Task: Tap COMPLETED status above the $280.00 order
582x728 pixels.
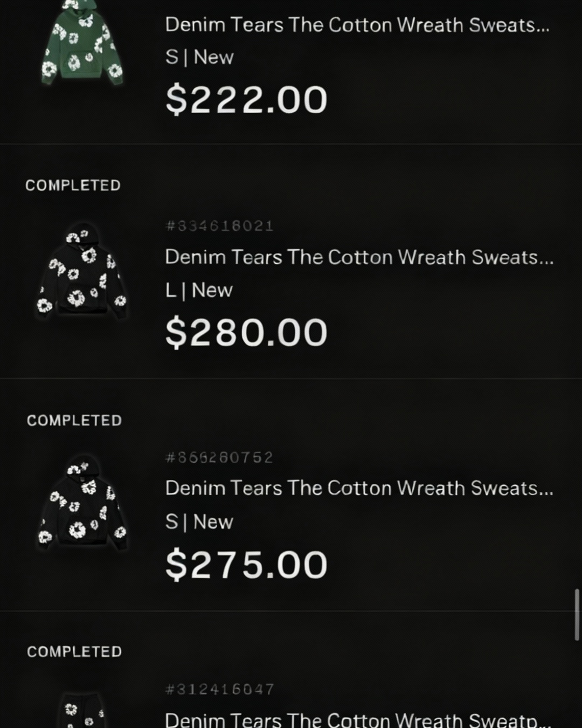Action: click(73, 186)
